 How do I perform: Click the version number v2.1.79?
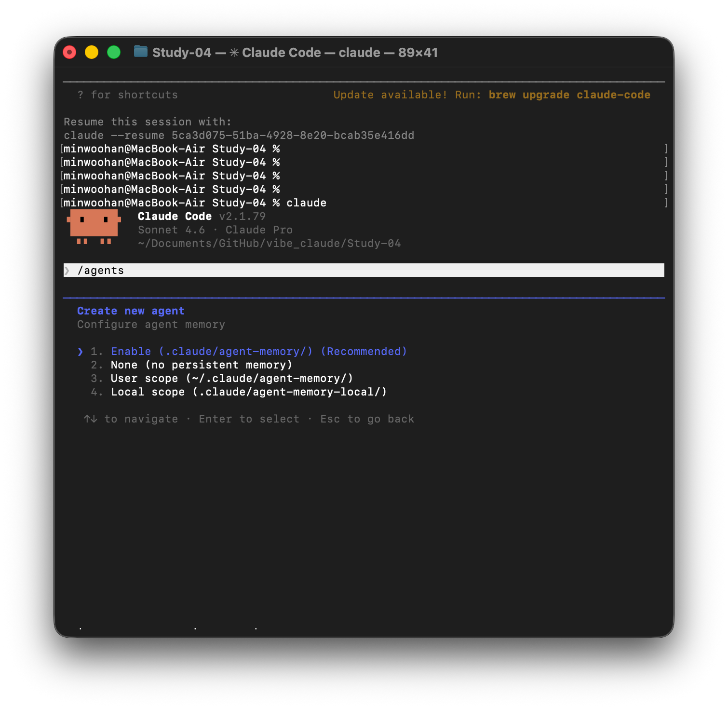pos(243,217)
